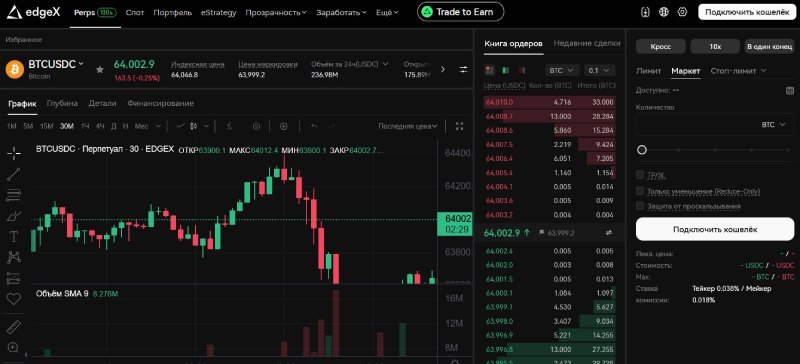Switch to Детали tab
This screenshot has width=800, height=364.
(x=103, y=103)
